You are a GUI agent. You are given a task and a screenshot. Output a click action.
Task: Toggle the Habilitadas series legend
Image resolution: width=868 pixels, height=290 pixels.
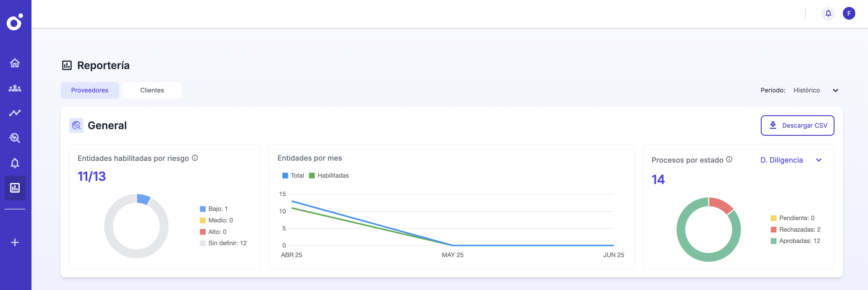point(329,176)
